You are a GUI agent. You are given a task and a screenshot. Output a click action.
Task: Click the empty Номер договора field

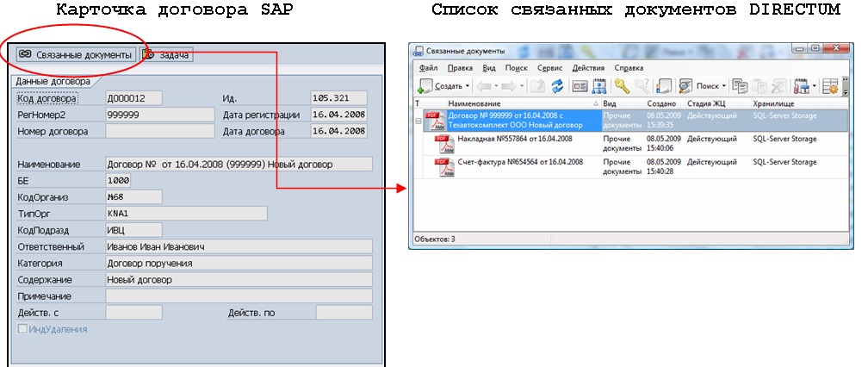click(159, 131)
